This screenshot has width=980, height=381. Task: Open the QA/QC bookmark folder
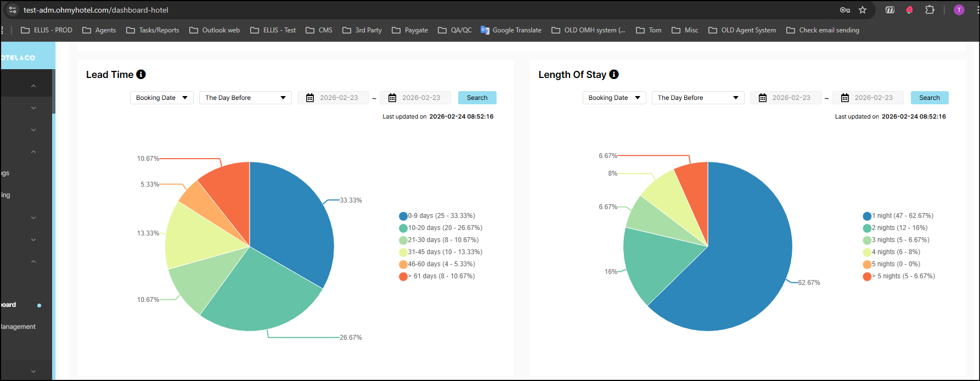click(455, 30)
